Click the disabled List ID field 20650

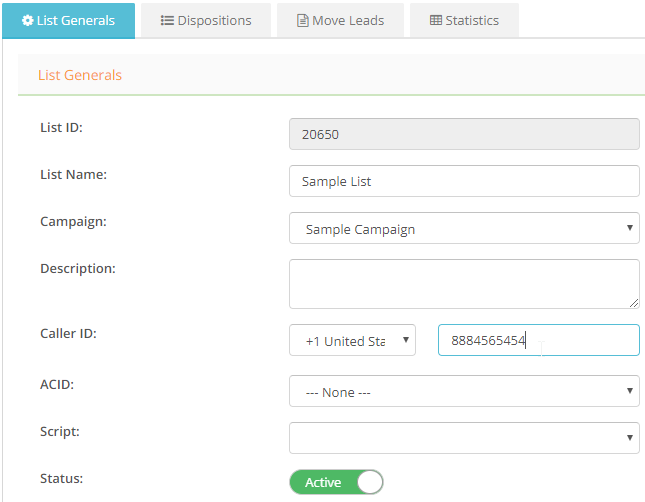click(x=464, y=134)
